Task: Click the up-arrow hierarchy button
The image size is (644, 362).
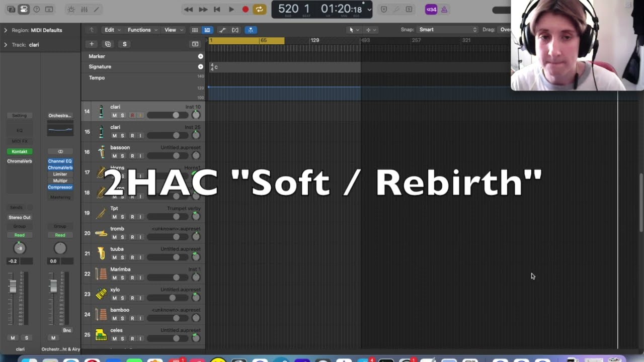Action: tap(91, 30)
